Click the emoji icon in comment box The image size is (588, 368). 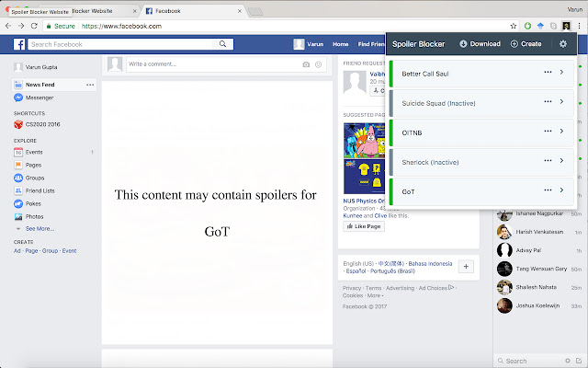[319, 64]
